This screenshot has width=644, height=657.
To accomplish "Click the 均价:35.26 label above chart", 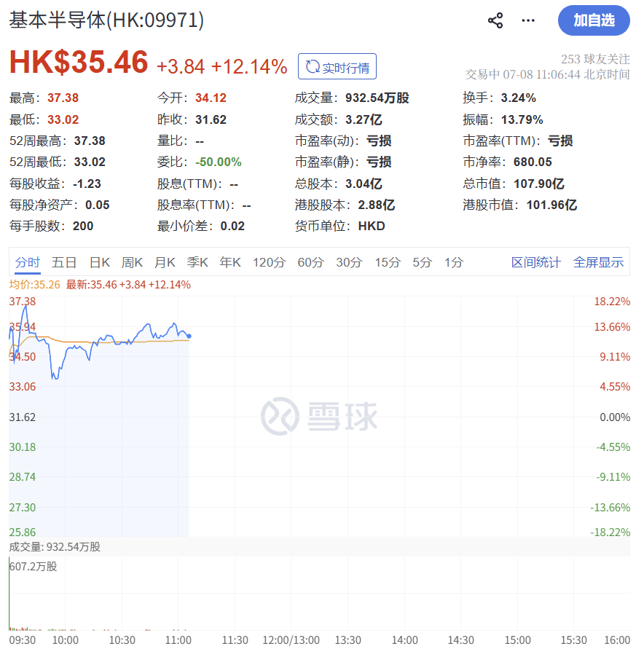I will (x=35, y=285).
